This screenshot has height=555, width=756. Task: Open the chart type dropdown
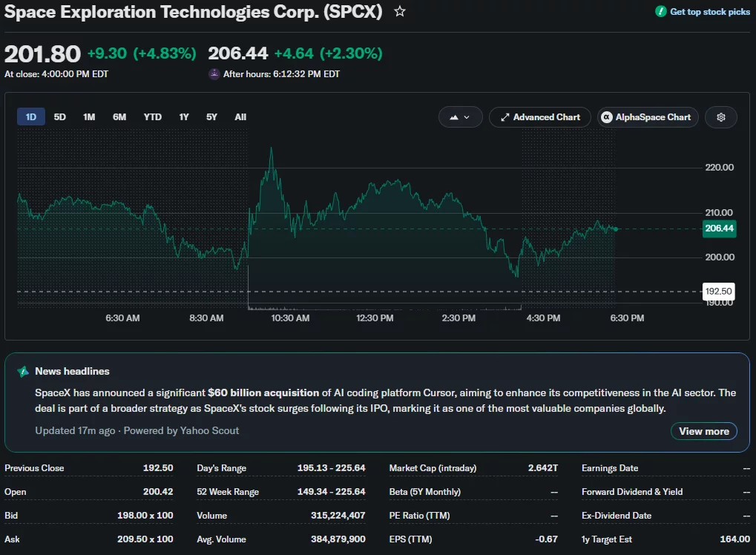pyautogui.click(x=460, y=117)
